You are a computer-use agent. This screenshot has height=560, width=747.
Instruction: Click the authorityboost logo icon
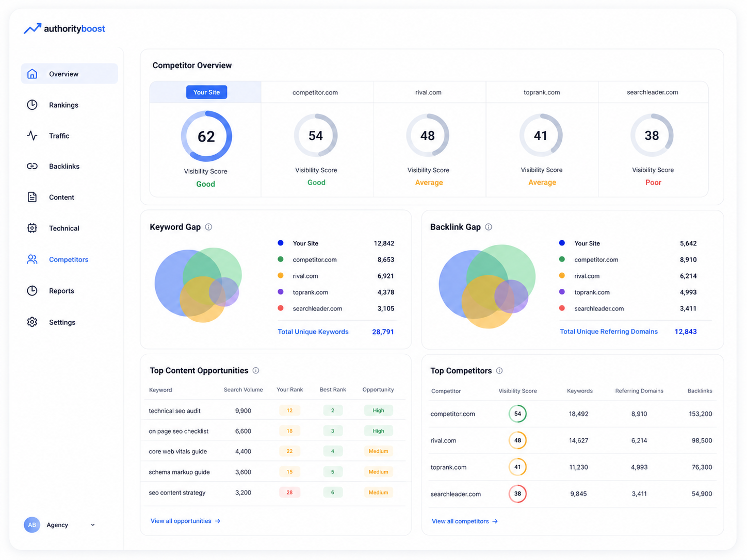(x=32, y=29)
